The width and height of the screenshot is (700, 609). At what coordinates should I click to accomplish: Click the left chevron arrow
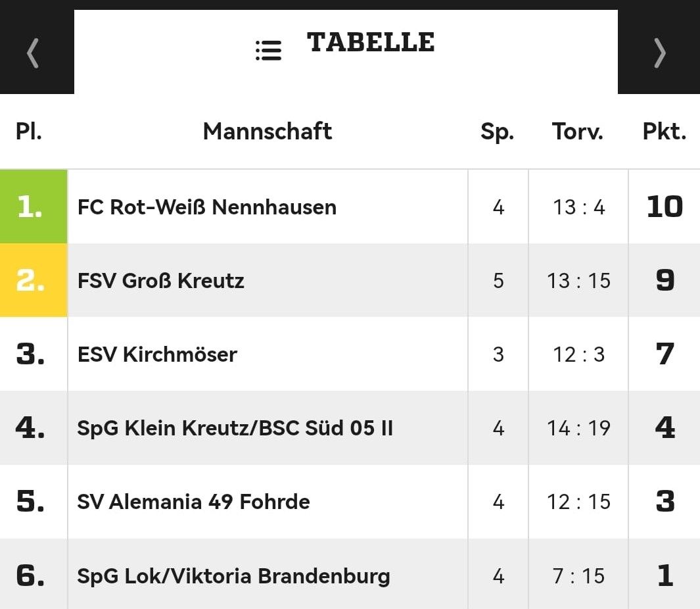point(33,53)
